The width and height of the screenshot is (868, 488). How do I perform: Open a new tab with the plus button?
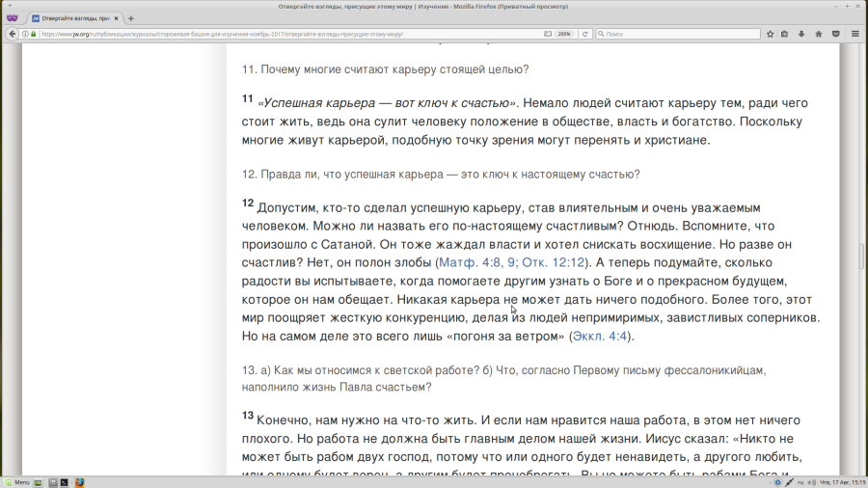(130, 18)
